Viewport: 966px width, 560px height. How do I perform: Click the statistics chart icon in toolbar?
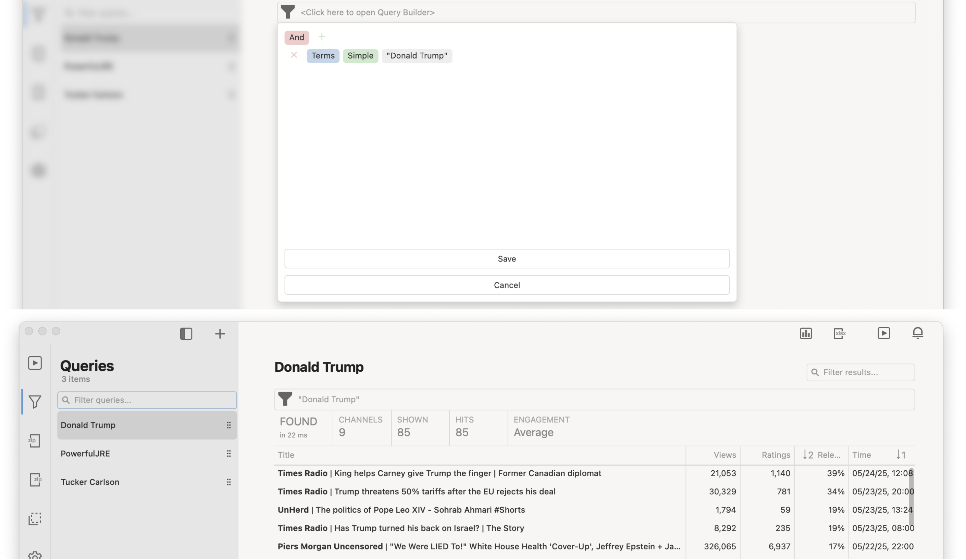click(x=805, y=334)
